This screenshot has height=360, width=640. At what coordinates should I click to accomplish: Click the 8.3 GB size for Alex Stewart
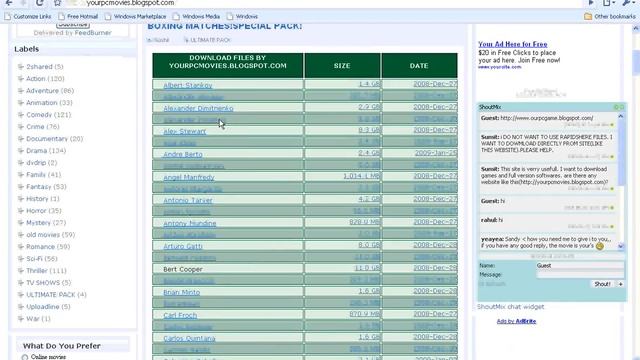coord(369,130)
